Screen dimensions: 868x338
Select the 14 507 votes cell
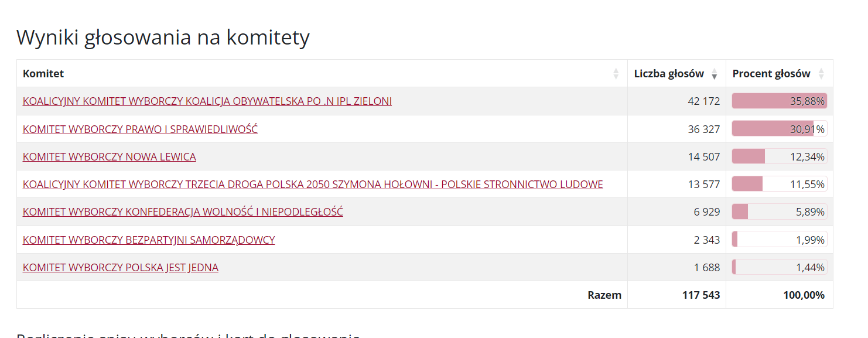coord(703,157)
